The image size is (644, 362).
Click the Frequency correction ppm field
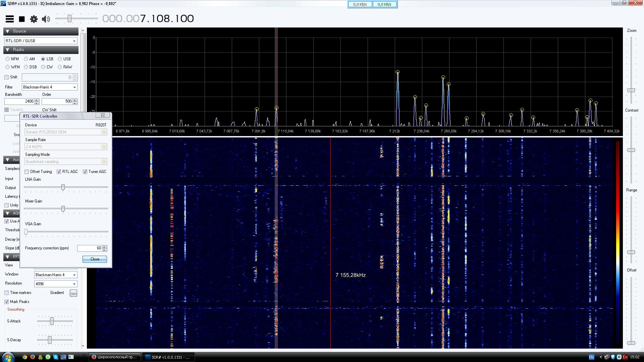90,248
